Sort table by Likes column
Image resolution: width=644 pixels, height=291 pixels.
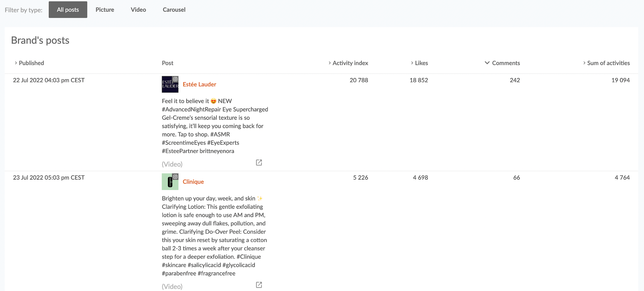[x=421, y=63]
